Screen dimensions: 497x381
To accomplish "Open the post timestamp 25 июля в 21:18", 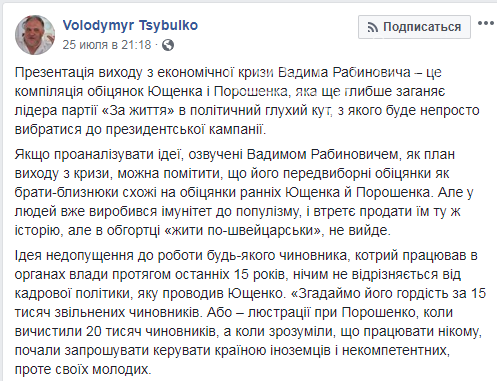I will pos(107,45).
